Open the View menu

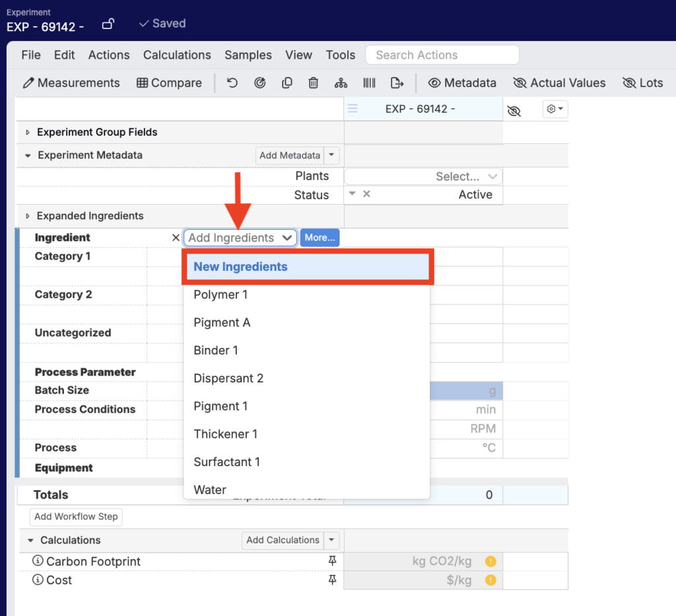pyautogui.click(x=298, y=55)
